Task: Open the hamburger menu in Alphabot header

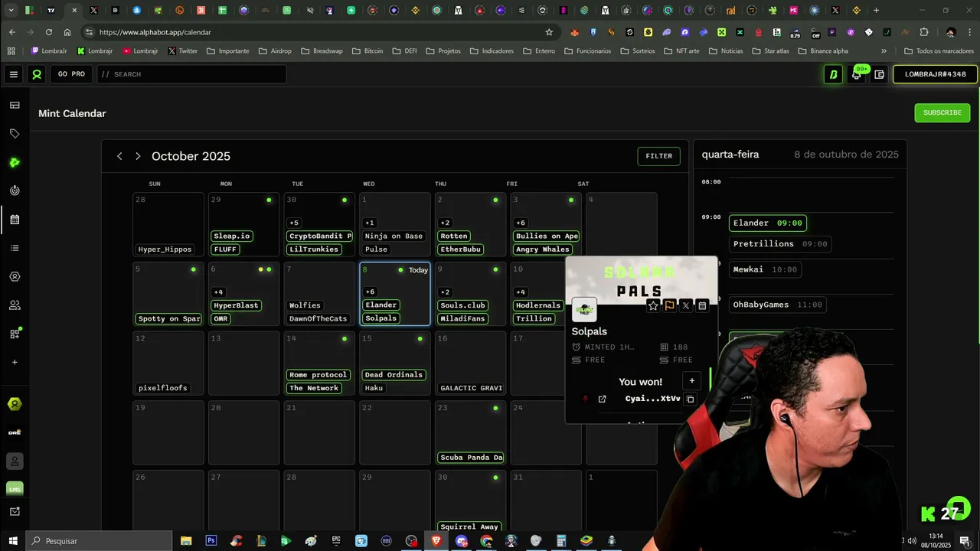Action: [14, 74]
